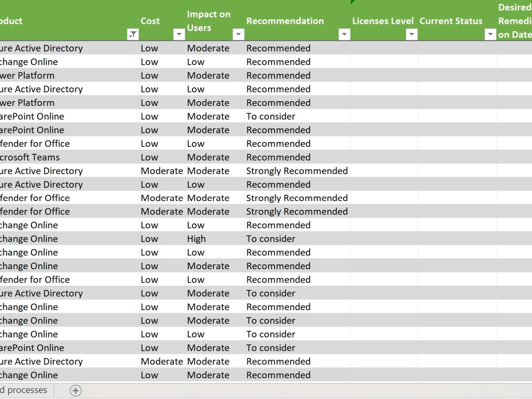Click the Licenses Level filter arrow icon

click(411, 34)
